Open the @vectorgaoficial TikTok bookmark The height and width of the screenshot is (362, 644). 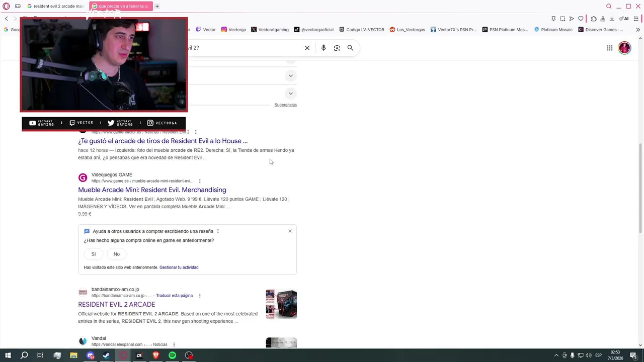click(314, 30)
